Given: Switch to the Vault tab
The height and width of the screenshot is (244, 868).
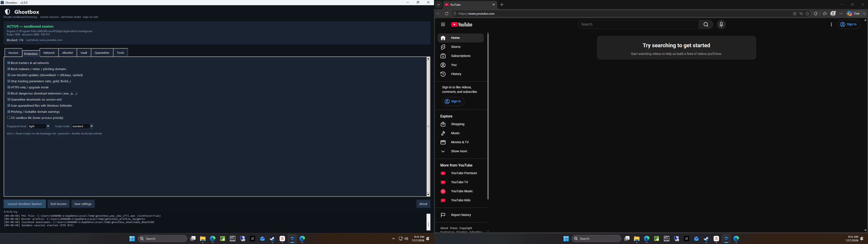Looking at the screenshot, I should (x=84, y=53).
